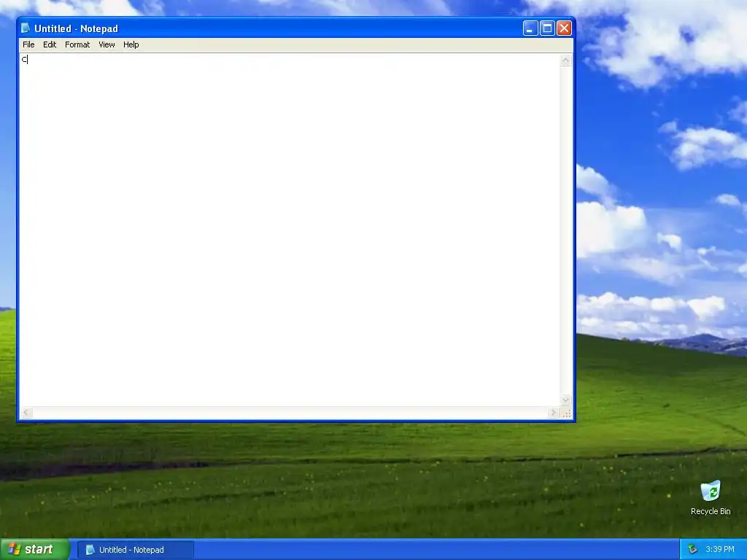Minimize the Notepad window
The height and width of the screenshot is (560, 747).
point(530,28)
